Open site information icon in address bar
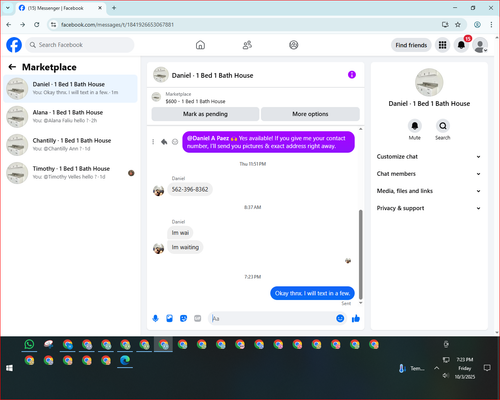The height and width of the screenshot is (400, 500). pyautogui.click(x=53, y=25)
